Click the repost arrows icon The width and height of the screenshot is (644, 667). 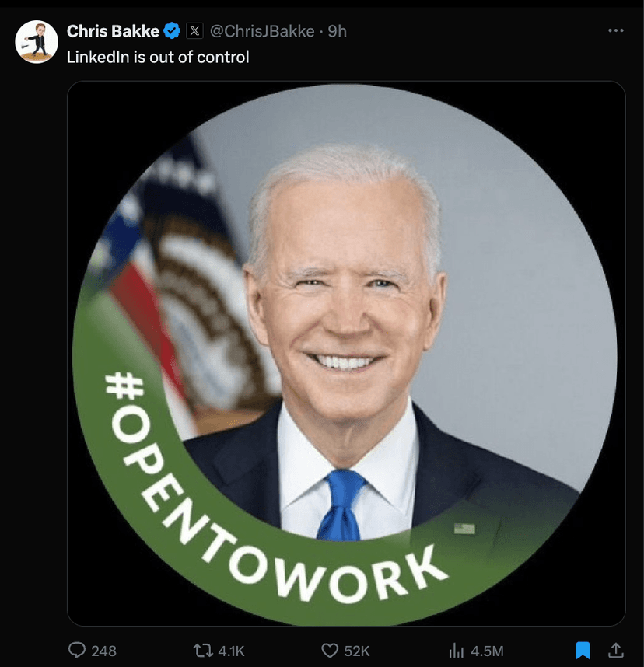tap(203, 651)
